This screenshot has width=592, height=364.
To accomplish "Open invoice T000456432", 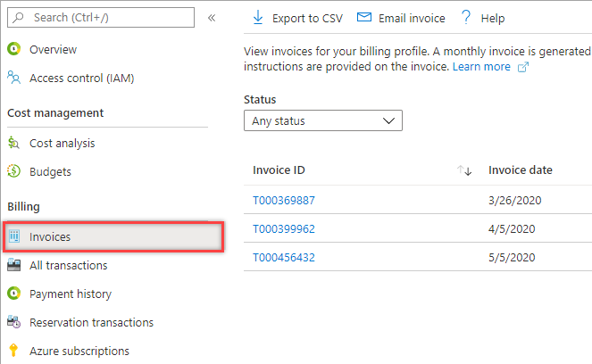I will pyautogui.click(x=284, y=258).
